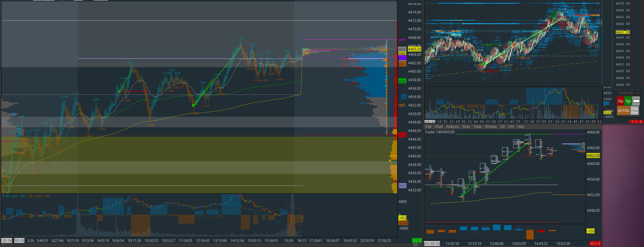Viewport: 644px width, 247px height.
Task: Click the 4462.00 price marker
Action: click(593, 156)
